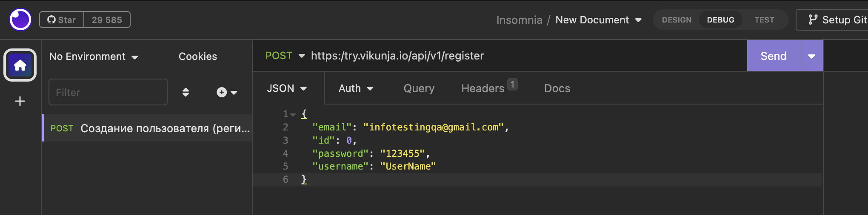Click the GitHub Star button

(62, 20)
